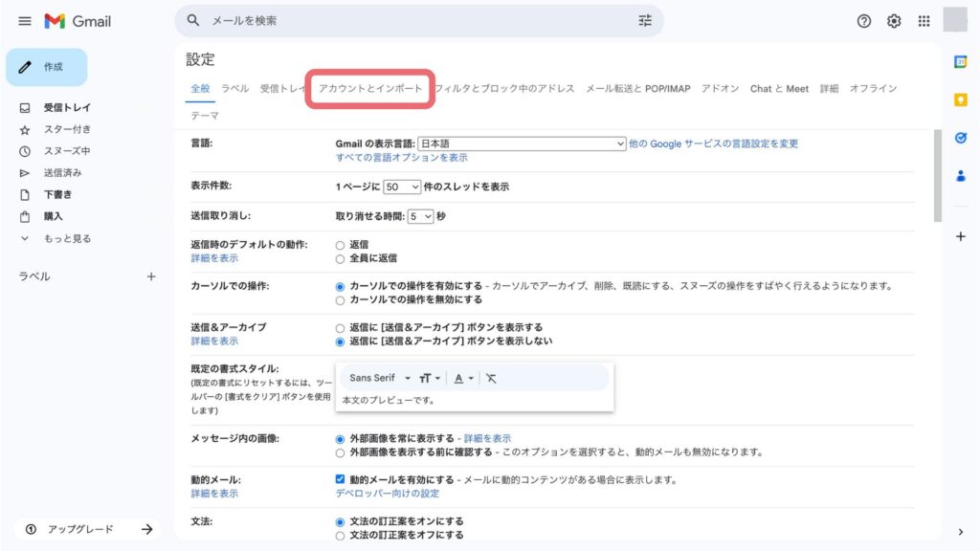
Task: Open the Gmail display language dropdown
Action: tap(522, 143)
